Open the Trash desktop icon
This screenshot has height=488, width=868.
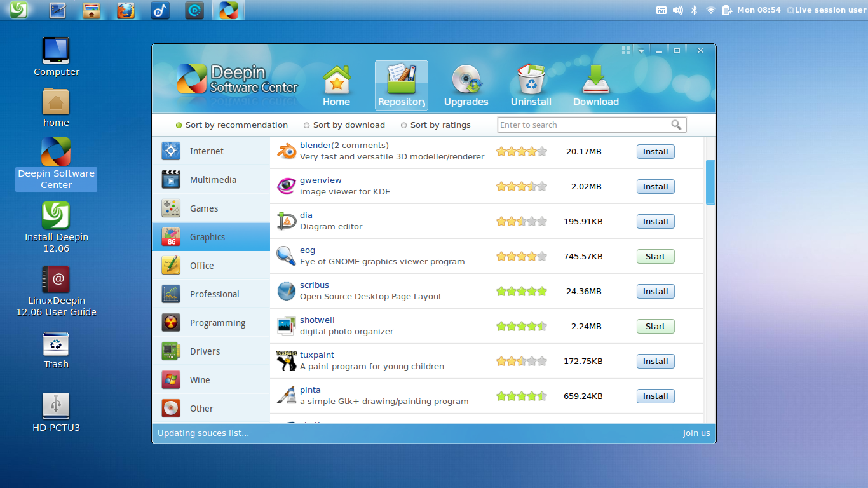point(56,349)
